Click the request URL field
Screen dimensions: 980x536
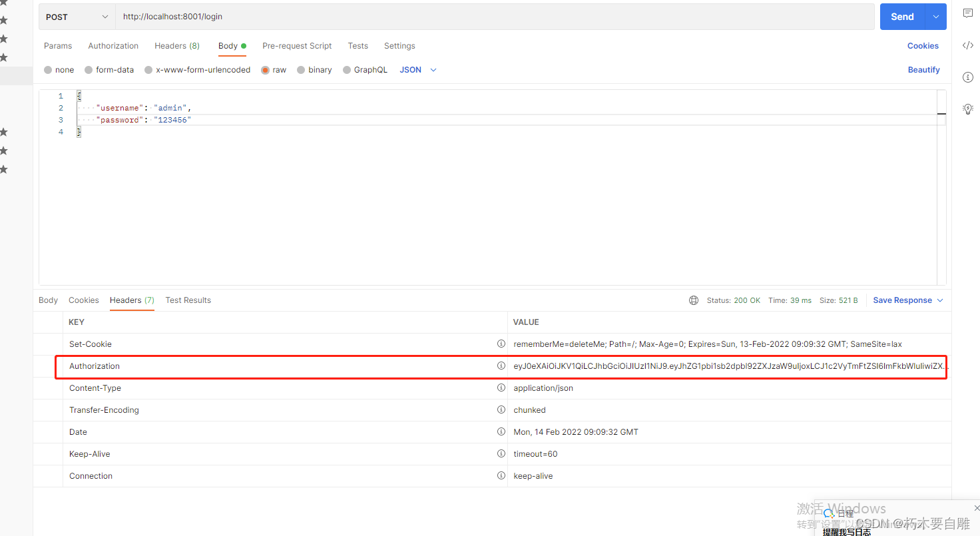495,17
